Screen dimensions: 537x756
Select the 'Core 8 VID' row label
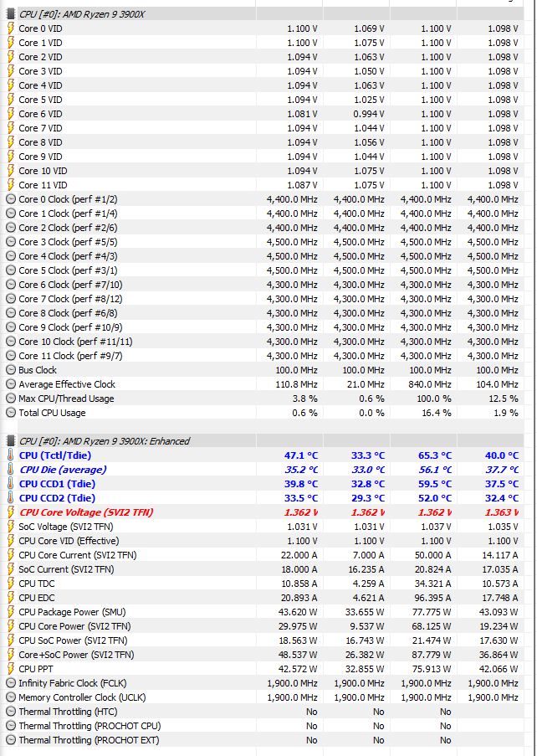click(x=40, y=142)
